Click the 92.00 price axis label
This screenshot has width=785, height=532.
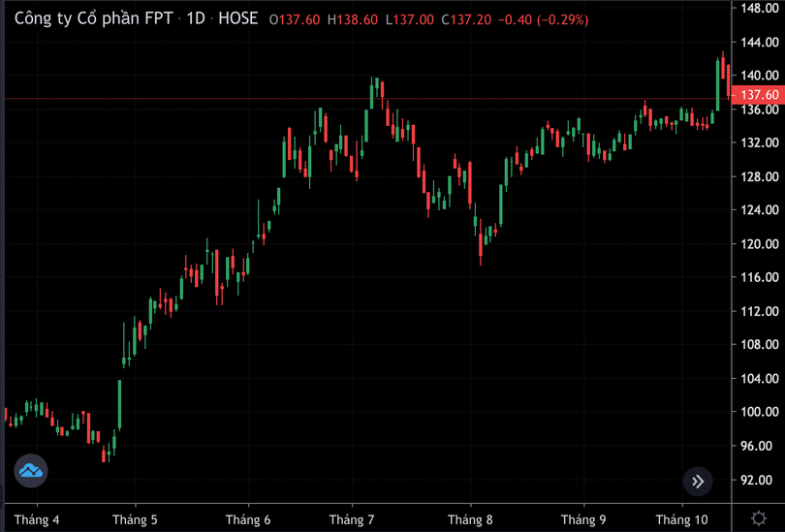[756, 480]
